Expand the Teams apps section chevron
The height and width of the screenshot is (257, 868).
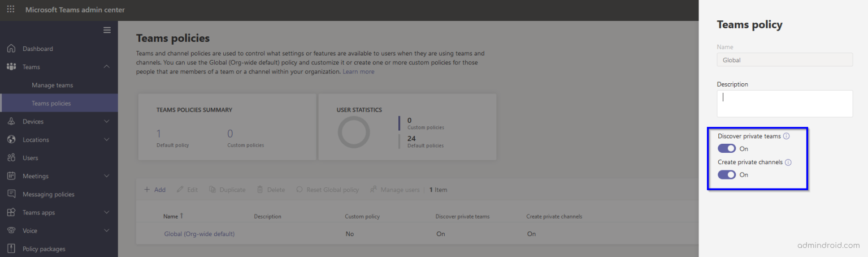tap(107, 212)
